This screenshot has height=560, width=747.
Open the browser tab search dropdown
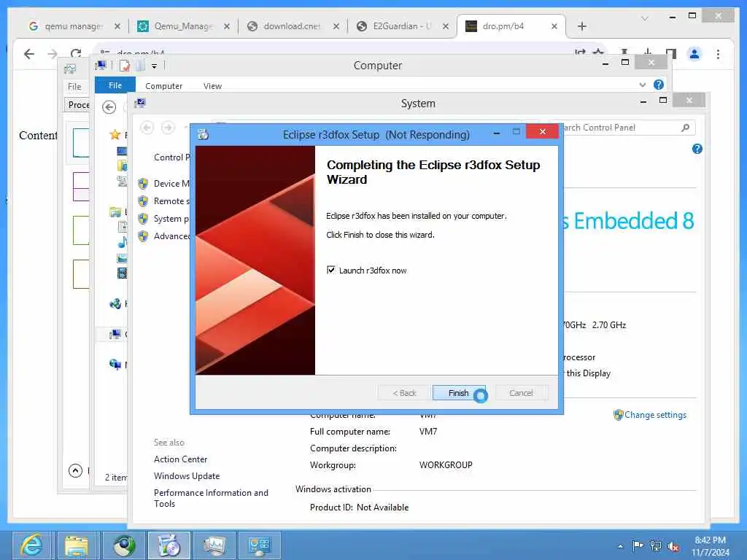645,18
